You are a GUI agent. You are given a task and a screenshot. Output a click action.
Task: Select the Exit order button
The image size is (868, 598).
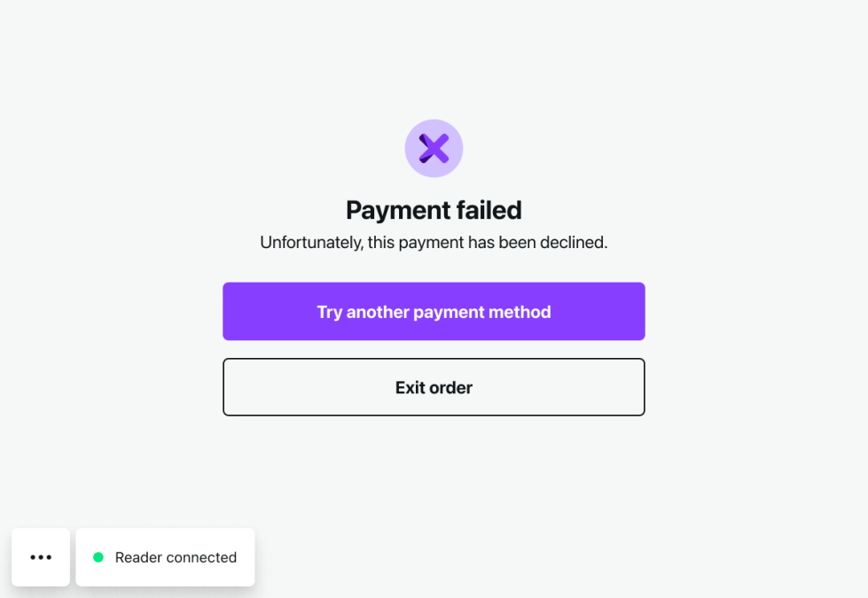tap(434, 387)
